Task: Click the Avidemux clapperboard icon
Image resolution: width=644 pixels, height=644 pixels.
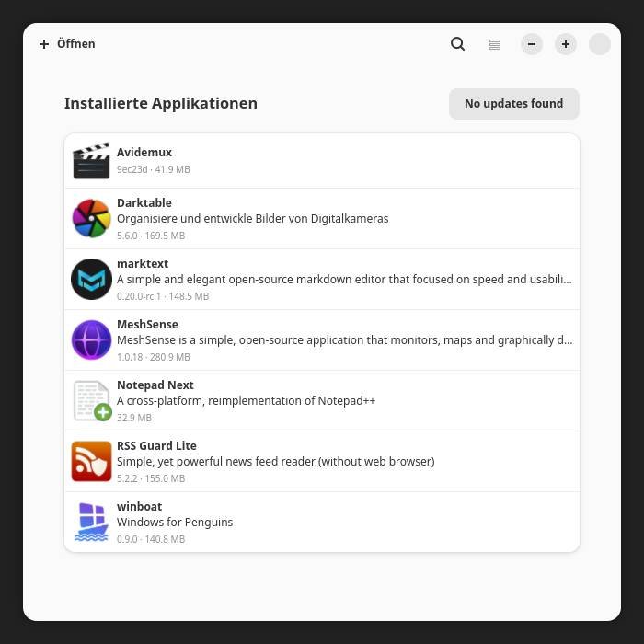Action: [91, 161]
